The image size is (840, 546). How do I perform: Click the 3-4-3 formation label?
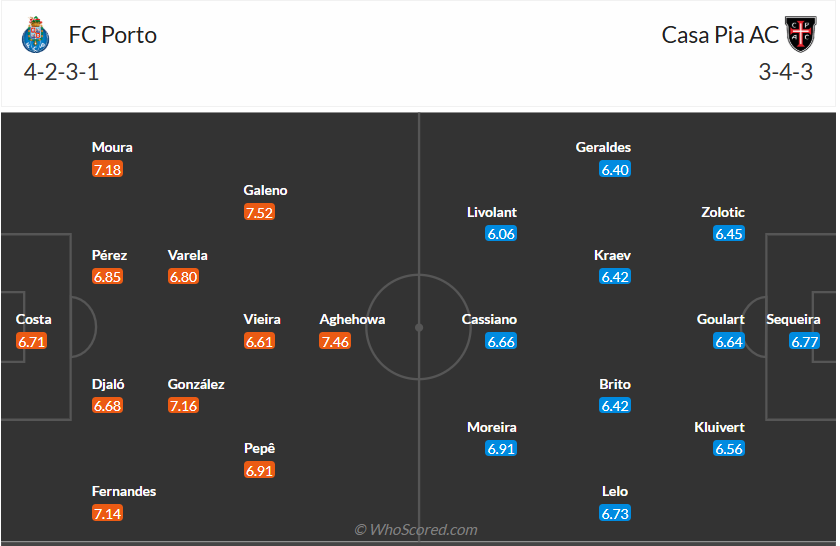click(787, 72)
